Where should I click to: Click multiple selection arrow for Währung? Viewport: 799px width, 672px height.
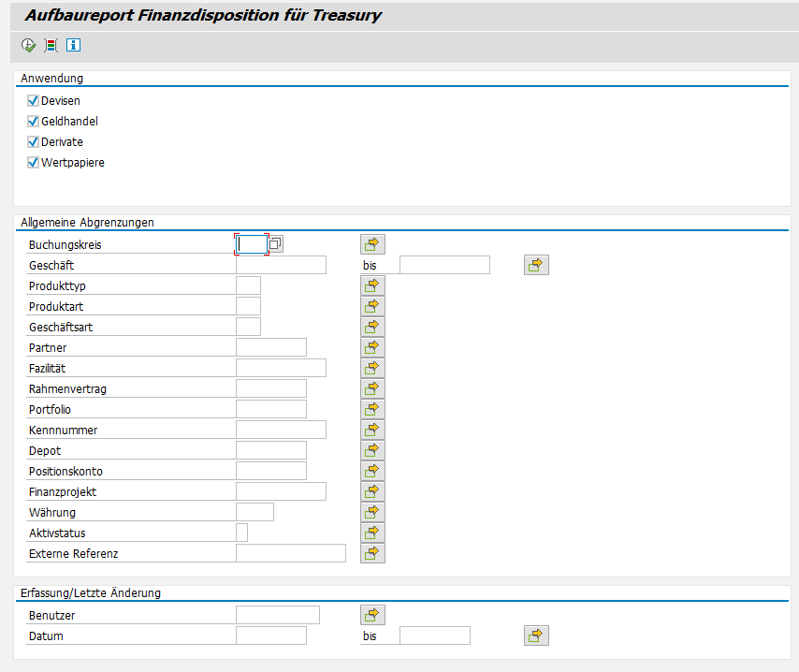372,512
